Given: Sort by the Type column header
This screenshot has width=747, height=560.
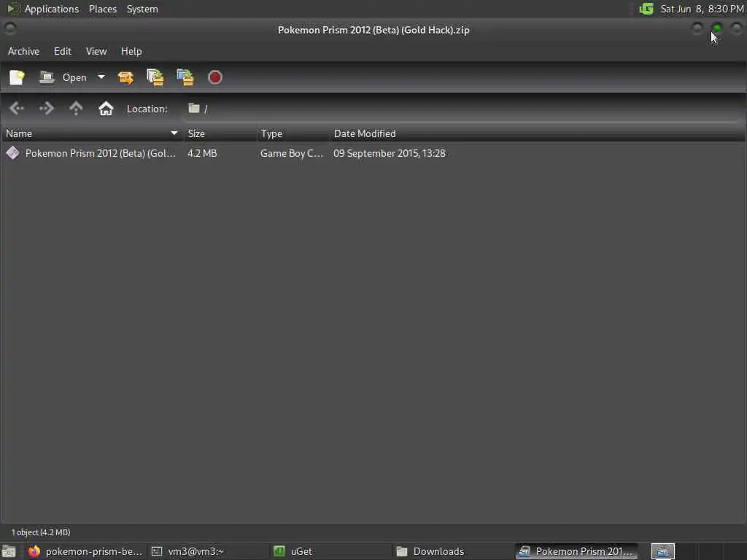Looking at the screenshot, I should 293,134.
